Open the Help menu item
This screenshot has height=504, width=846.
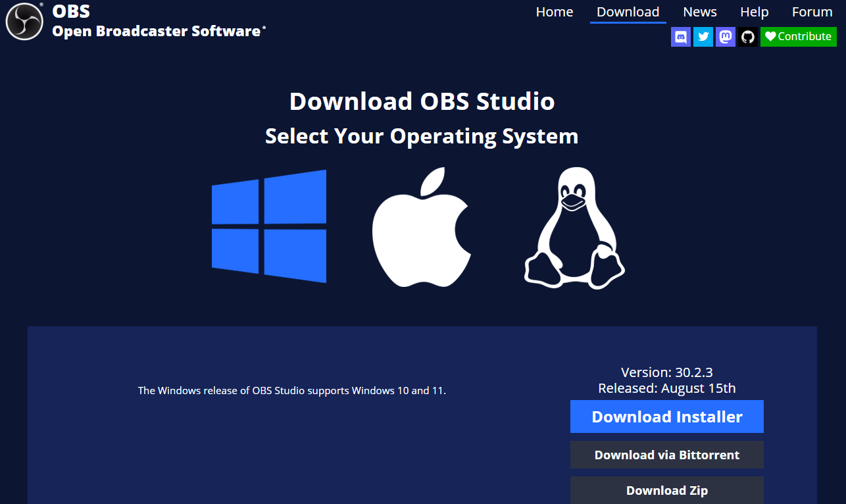tap(754, 12)
